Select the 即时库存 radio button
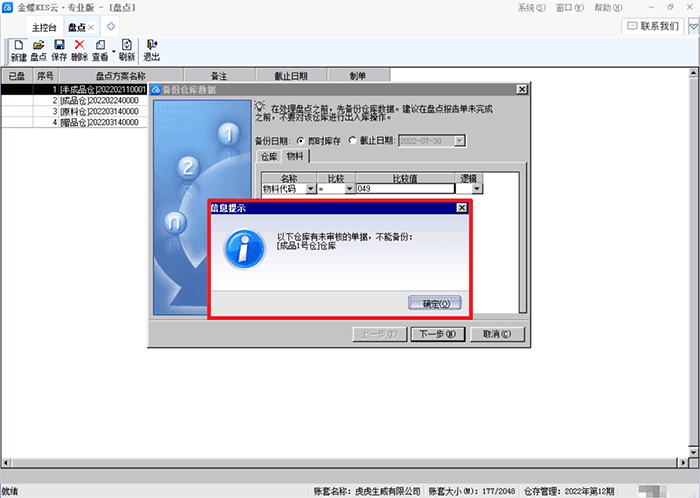The width and height of the screenshot is (700, 498). click(300, 141)
